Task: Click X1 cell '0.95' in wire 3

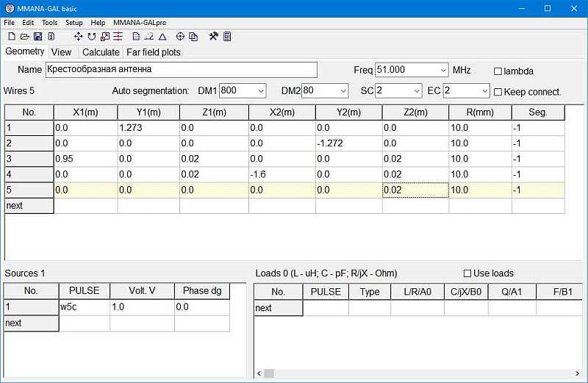Action: coord(85,159)
